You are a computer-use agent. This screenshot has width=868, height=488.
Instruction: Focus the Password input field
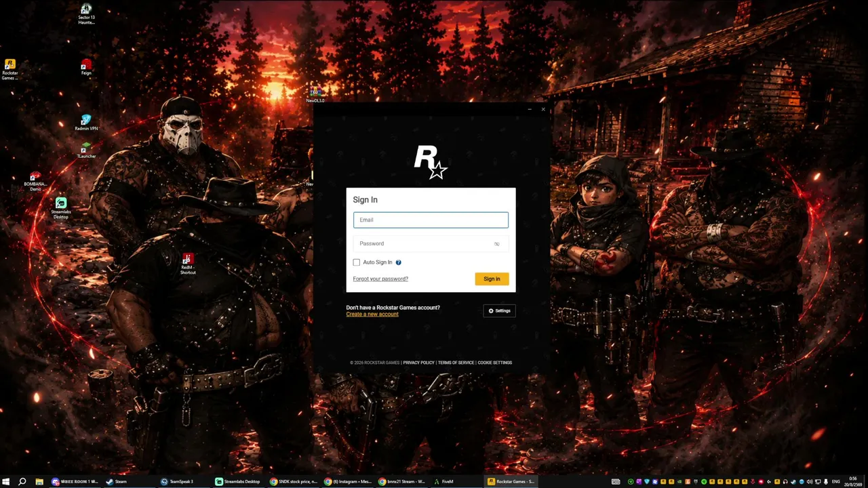(431, 243)
